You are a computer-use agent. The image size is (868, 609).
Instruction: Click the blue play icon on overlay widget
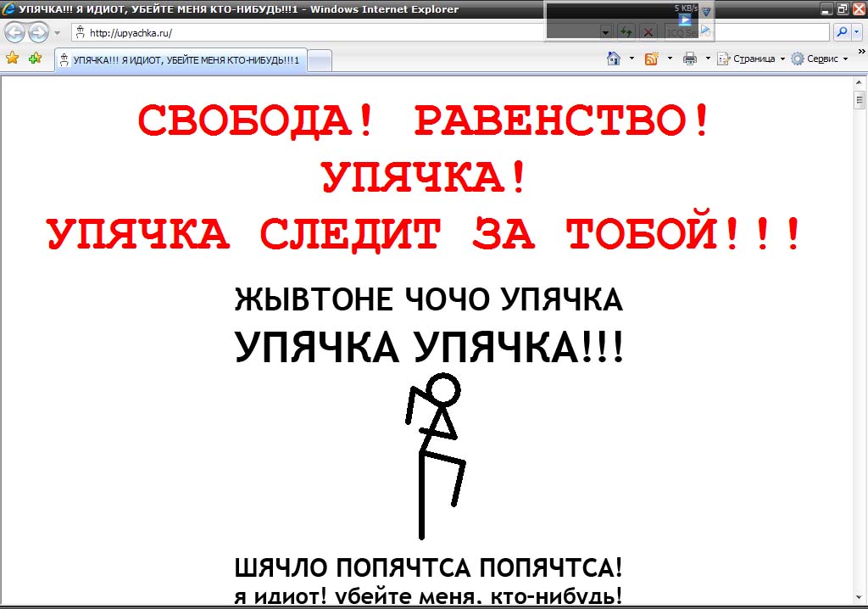[685, 20]
